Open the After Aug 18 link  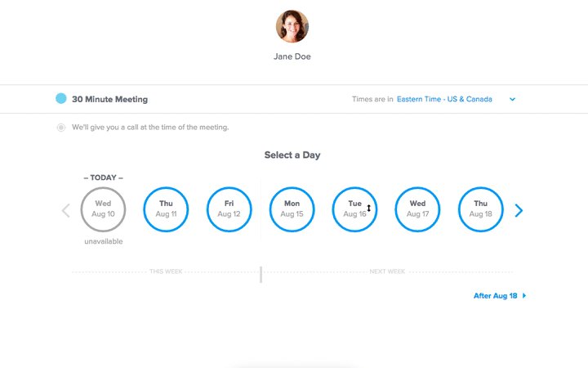[500, 296]
